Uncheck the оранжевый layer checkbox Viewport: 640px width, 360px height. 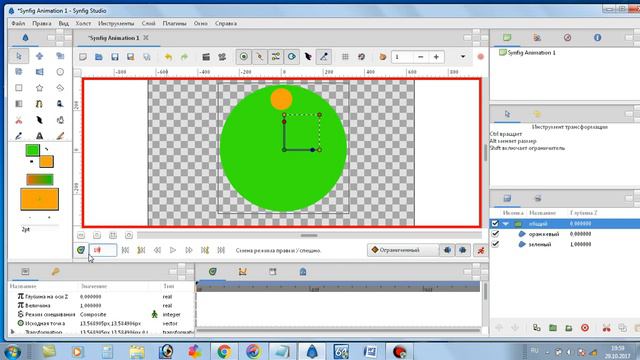495,234
